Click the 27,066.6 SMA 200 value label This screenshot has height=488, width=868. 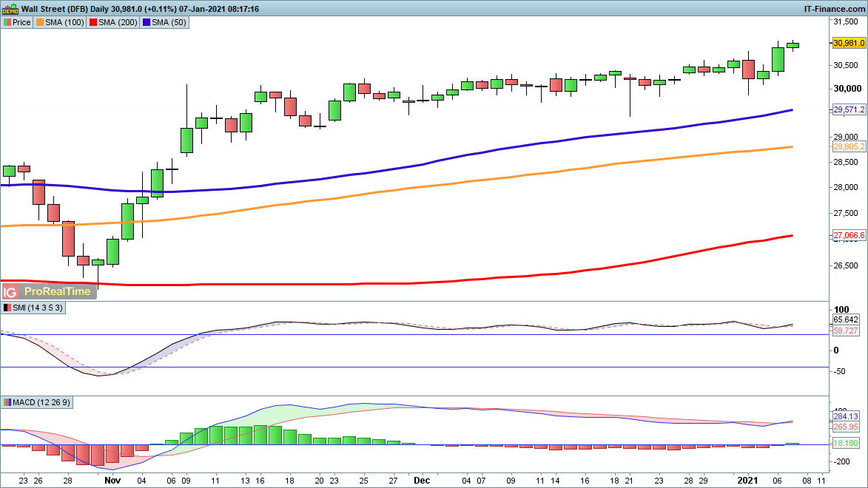(849, 236)
